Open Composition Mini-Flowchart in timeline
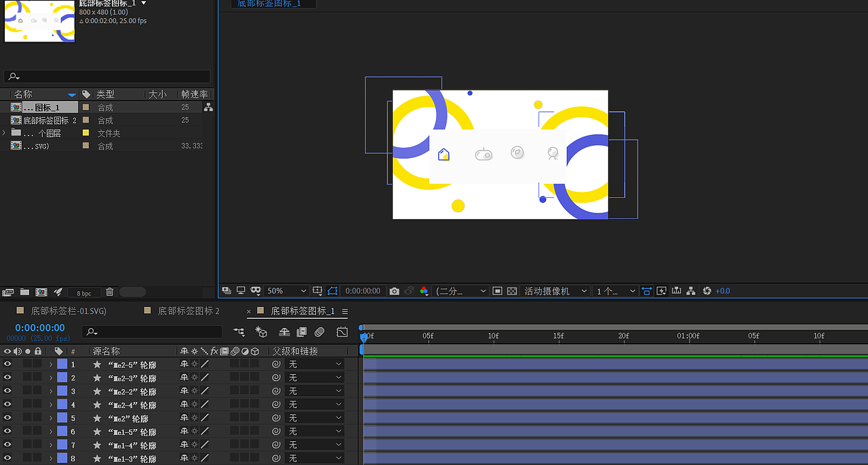The image size is (868, 465). coord(239,331)
